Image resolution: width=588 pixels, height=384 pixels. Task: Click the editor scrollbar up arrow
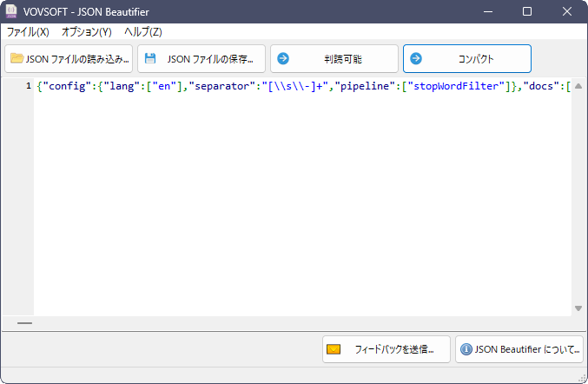[x=578, y=86]
